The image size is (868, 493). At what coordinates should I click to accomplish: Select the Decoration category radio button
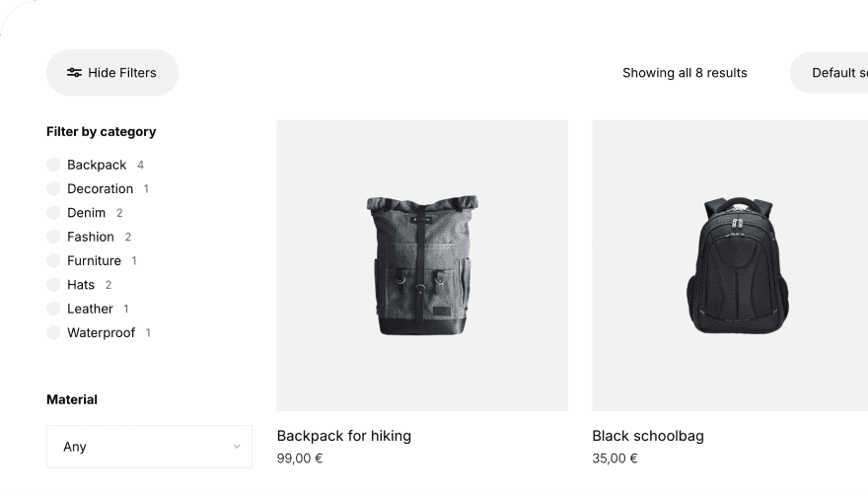click(53, 189)
